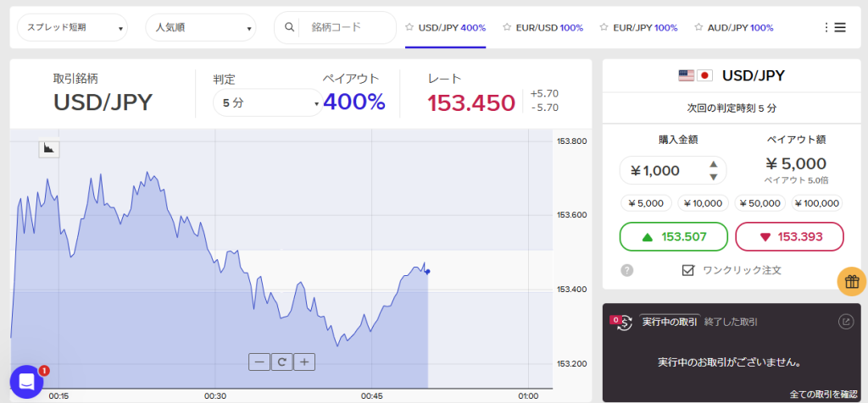Switch to EUR/JPY 100% tab

coord(638,27)
